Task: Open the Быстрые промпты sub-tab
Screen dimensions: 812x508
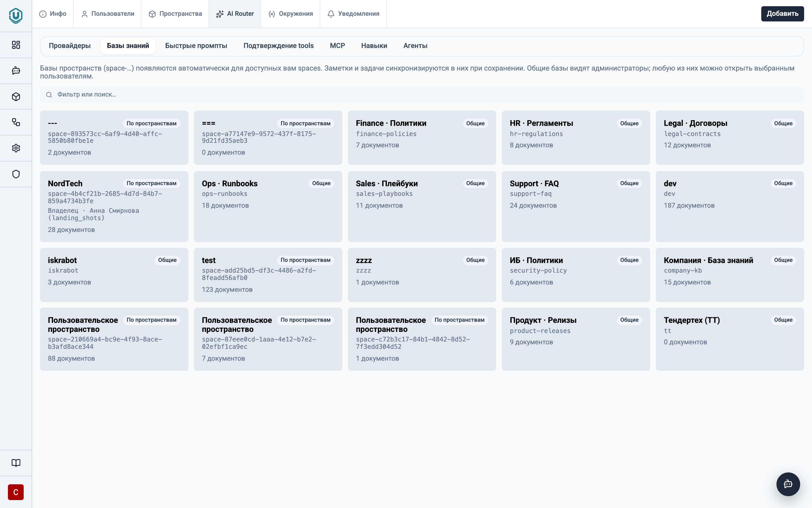Action: [196, 46]
